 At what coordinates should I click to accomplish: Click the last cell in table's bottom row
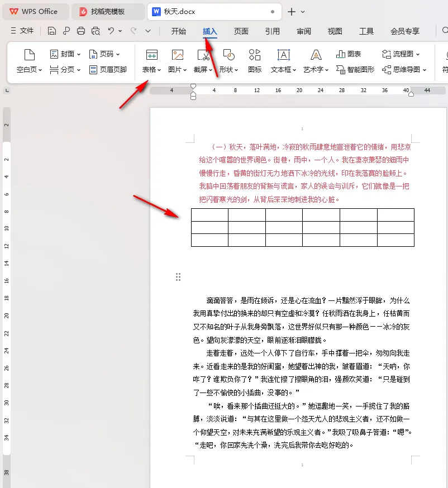(x=395, y=240)
